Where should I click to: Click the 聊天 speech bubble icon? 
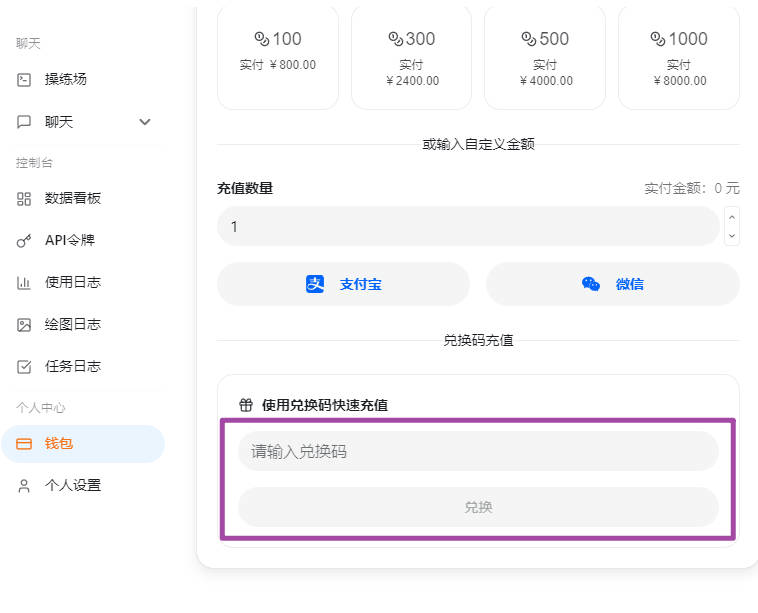pos(24,122)
